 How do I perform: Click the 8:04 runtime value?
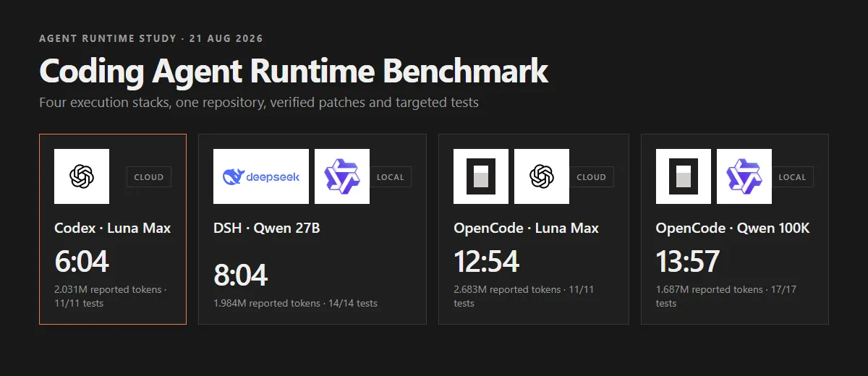click(241, 275)
